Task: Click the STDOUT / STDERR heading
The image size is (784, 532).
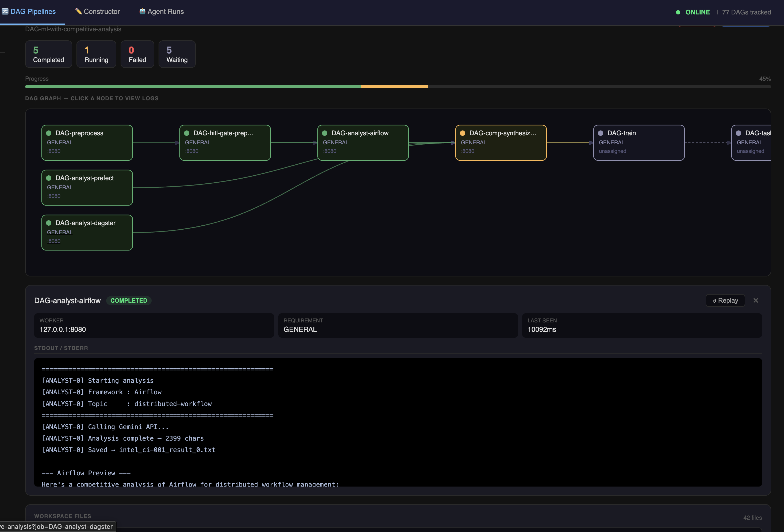Action: coord(61,348)
